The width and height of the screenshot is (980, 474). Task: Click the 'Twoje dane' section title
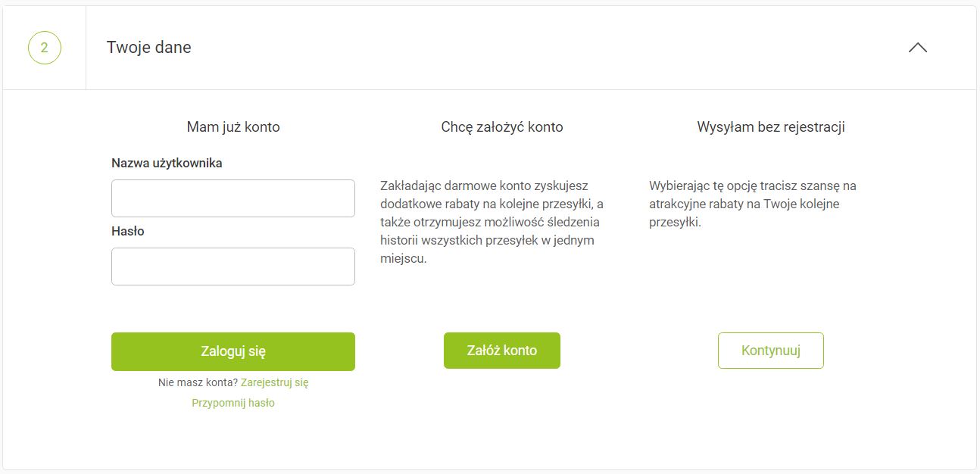149,48
